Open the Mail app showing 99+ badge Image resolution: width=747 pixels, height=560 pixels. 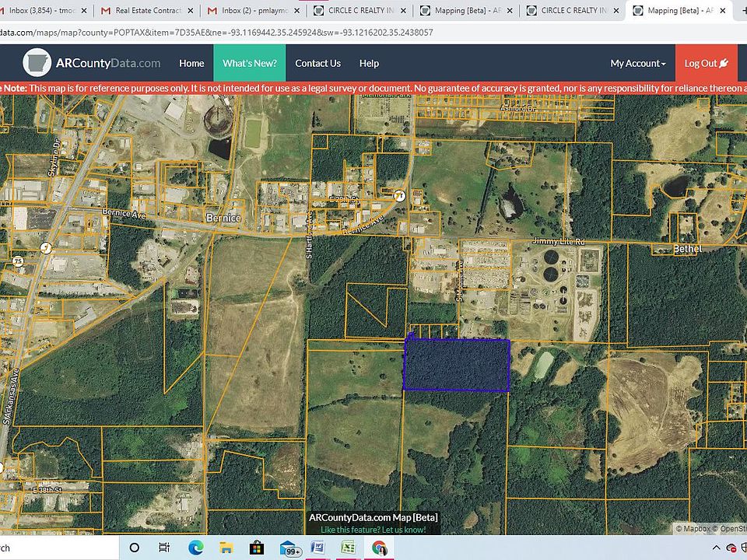[x=290, y=548]
